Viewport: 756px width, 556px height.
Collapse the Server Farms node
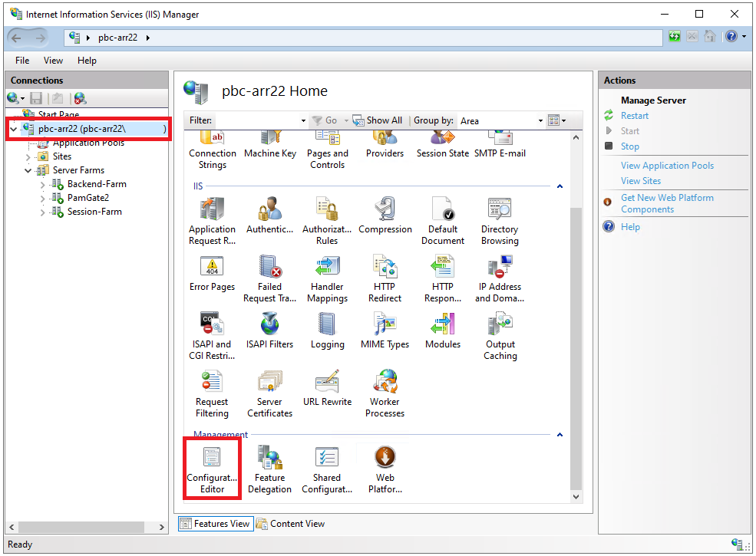click(28, 170)
